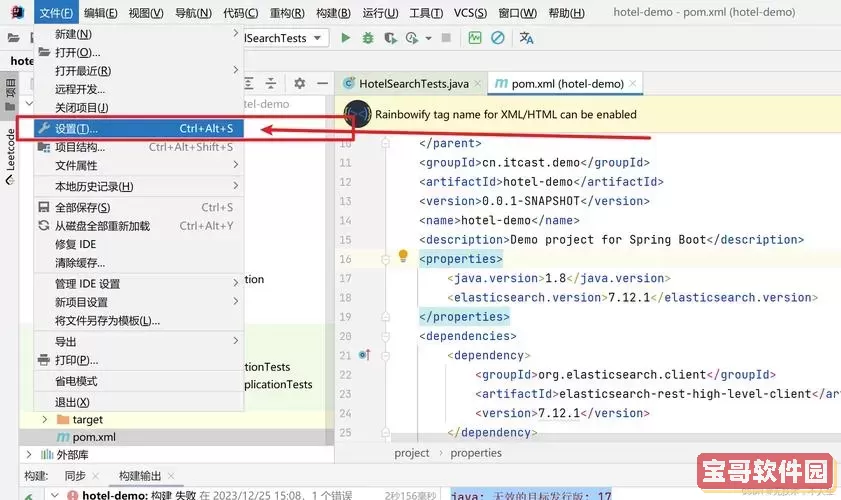The height and width of the screenshot is (500, 841).
Task: Click the project panel vertical scrollbar
Action: pos(329,268)
